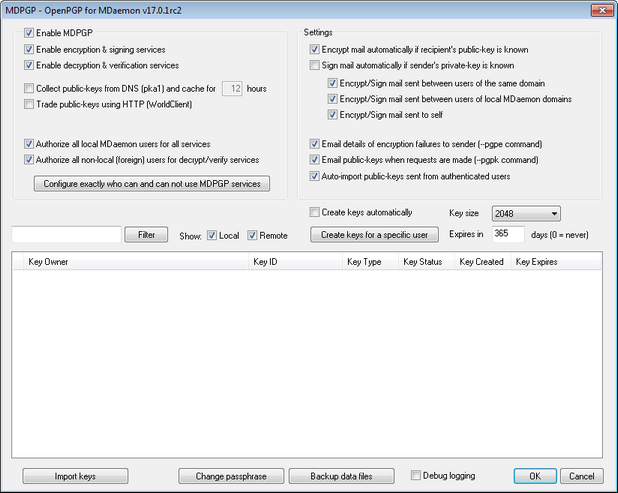
Task: Toggle Encrypt mail automatically if public-key known
Action: 314,49
